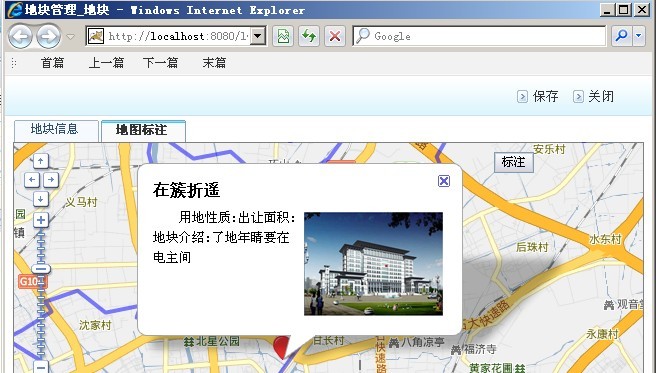Zoom in with map plus button
The image size is (656, 373).
click(41, 220)
